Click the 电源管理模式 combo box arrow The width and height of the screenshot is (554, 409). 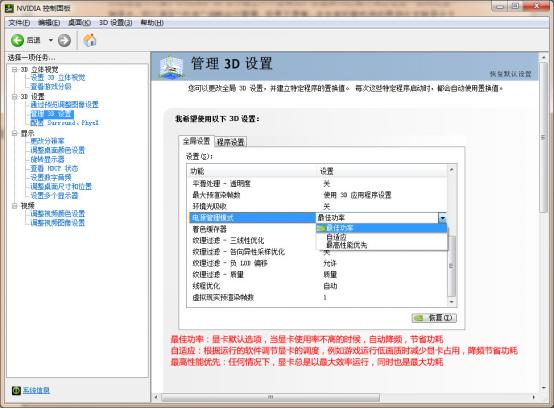(442, 218)
